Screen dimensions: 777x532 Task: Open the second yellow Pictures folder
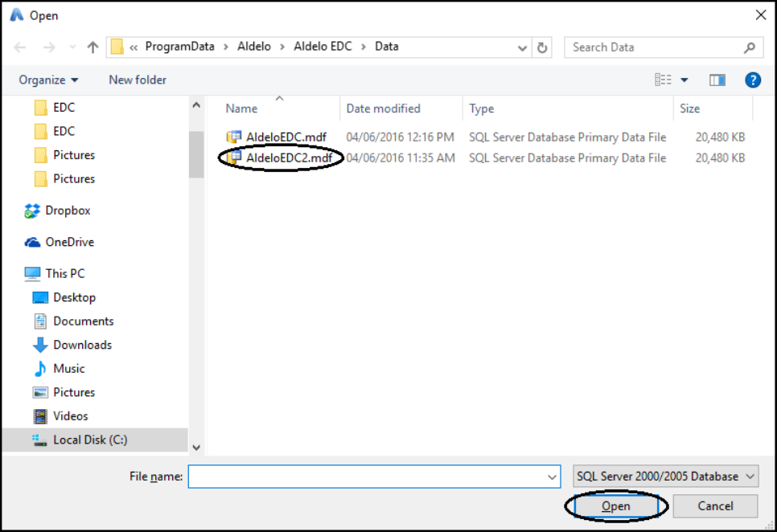[x=74, y=178]
